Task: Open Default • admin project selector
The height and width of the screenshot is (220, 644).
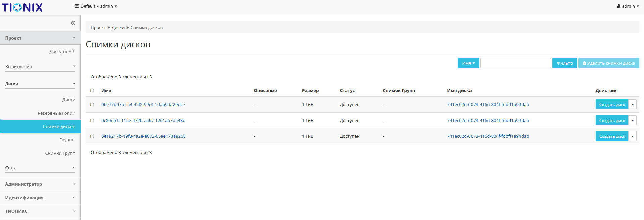Action: 96,6
